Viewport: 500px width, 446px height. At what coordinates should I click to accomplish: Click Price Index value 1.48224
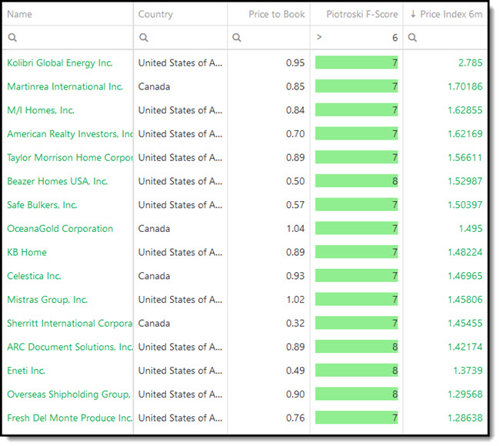coord(465,252)
